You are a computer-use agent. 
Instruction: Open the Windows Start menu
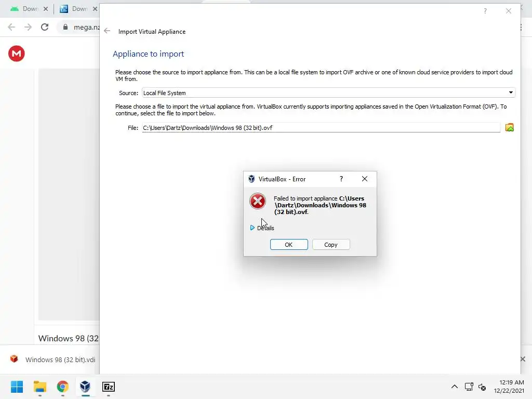click(x=17, y=387)
